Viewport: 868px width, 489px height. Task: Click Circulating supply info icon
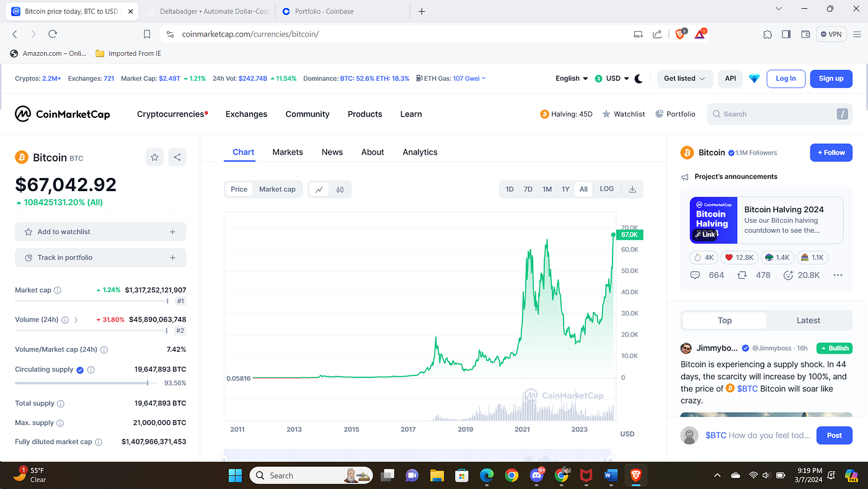coord(91,370)
